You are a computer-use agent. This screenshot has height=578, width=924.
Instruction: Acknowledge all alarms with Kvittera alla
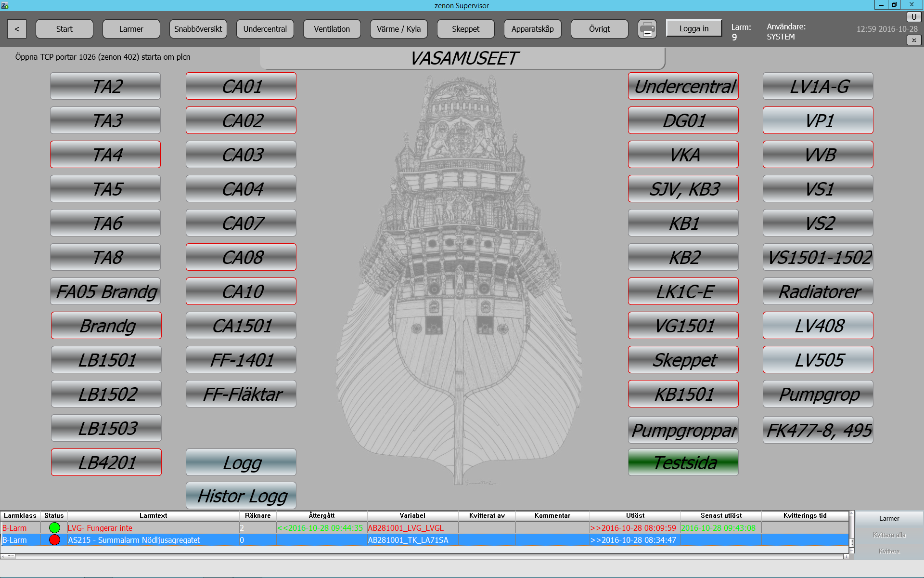click(888, 535)
